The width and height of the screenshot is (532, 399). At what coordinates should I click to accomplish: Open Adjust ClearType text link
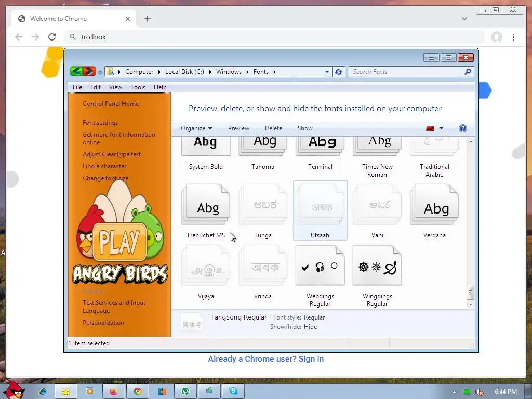(x=112, y=154)
